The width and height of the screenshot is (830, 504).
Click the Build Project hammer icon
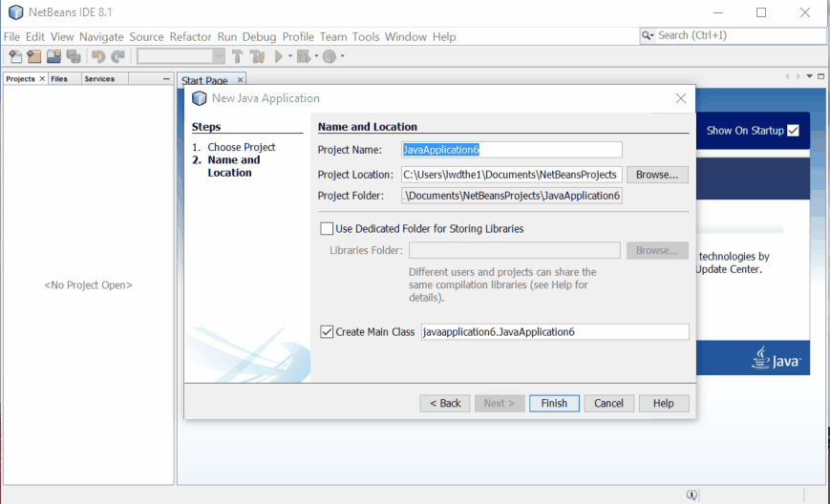pos(237,56)
